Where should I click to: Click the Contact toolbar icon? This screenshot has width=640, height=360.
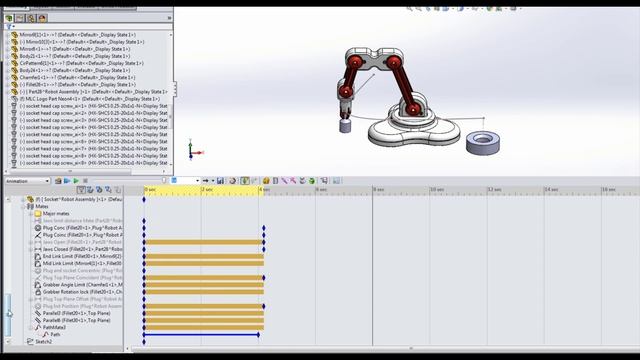tap(302, 180)
